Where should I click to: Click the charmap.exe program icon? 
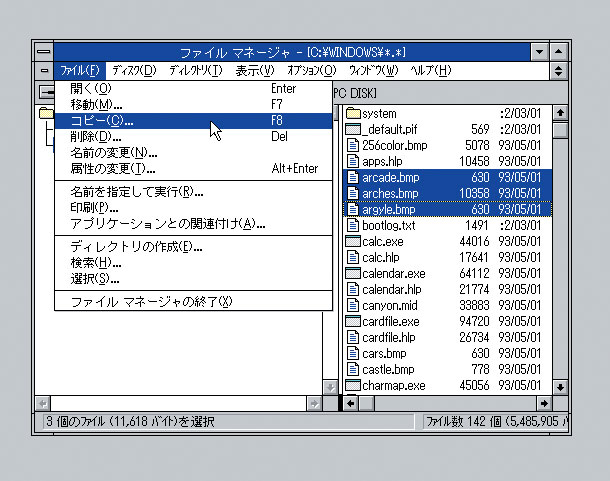pos(353,385)
